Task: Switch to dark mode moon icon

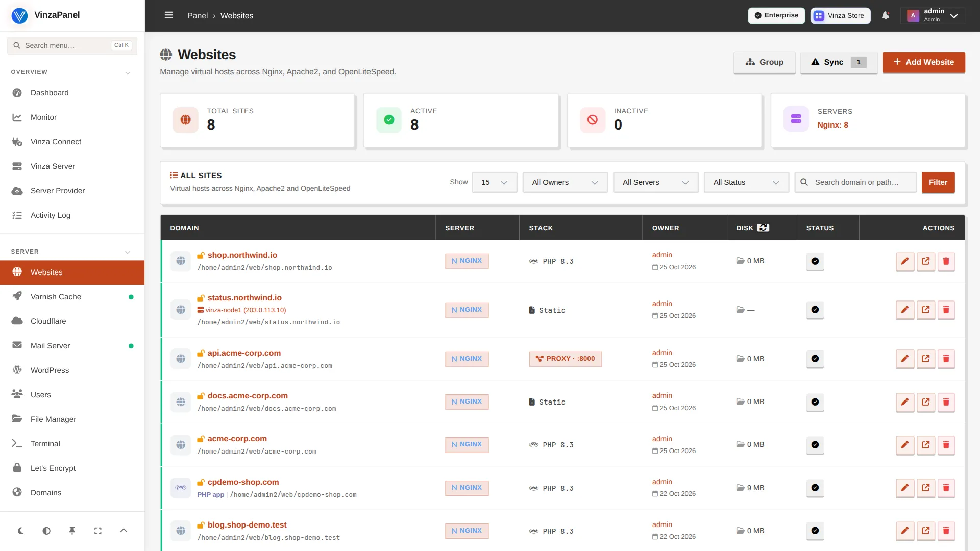Action: pyautogui.click(x=21, y=531)
